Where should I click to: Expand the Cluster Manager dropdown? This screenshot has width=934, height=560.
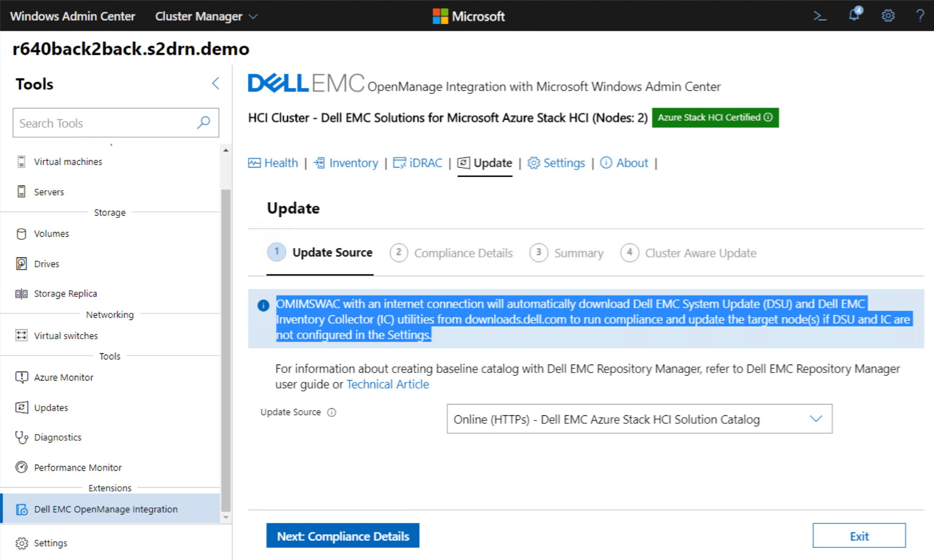pyautogui.click(x=207, y=16)
